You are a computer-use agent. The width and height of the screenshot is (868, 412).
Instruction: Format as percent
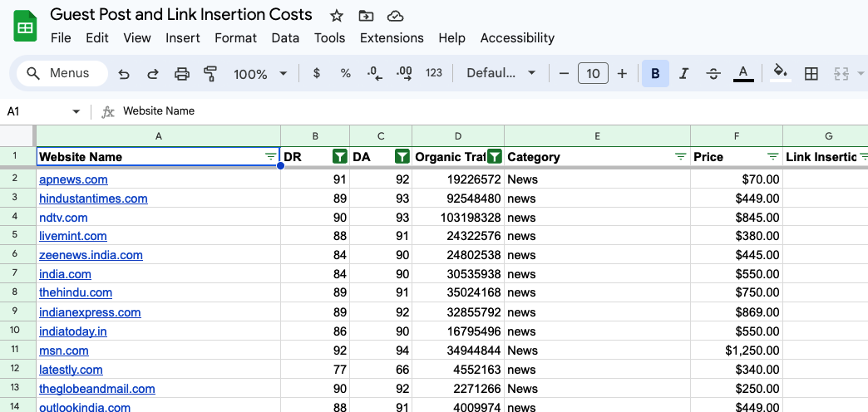pyautogui.click(x=345, y=73)
